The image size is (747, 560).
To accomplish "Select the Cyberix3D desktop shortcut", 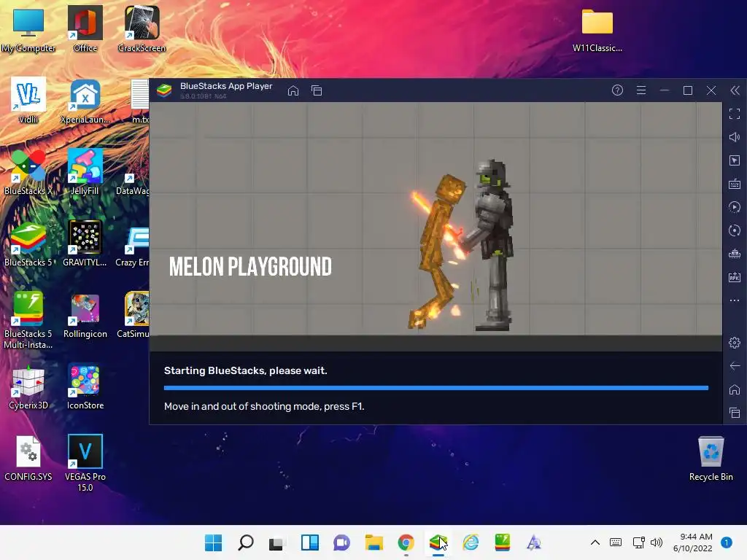I will [x=28, y=386].
